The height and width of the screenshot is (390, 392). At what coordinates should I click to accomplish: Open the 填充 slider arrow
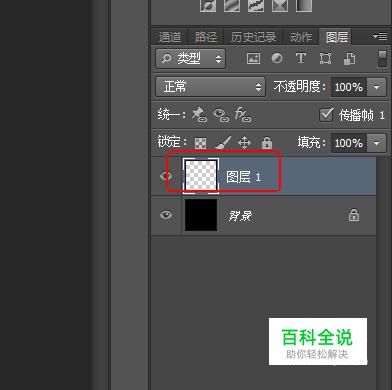tap(377, 143)
